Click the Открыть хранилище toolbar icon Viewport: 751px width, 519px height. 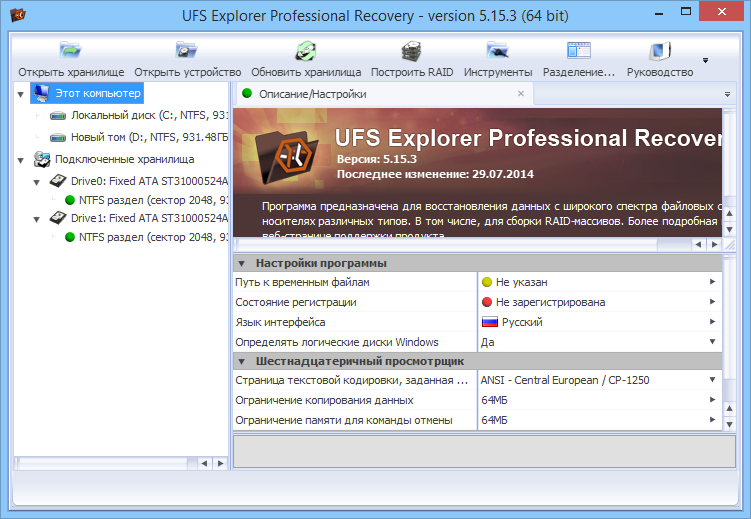[70, 50]
